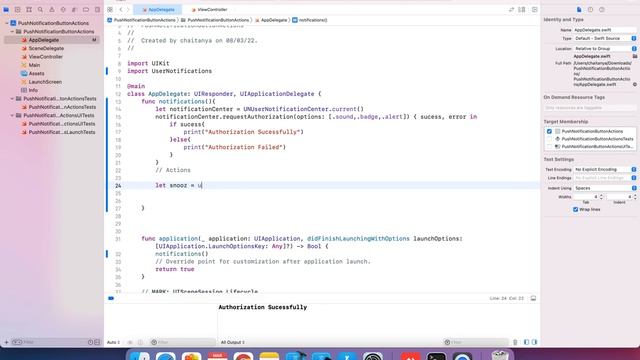This screenshot has height=360, width=640.
Task: Toggle the Wrap lines checkbox
Action: [576, 209]
